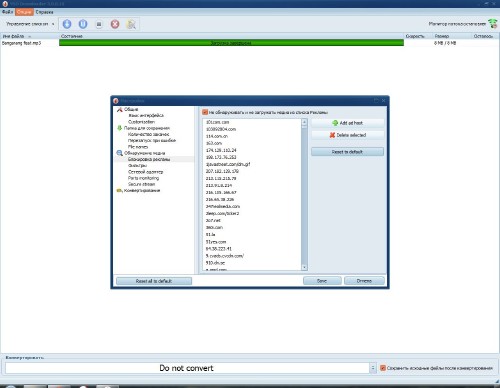Viewport: 500px width, 388px height.
Task: Click the Reset to default button
Action: coord(347,152)
